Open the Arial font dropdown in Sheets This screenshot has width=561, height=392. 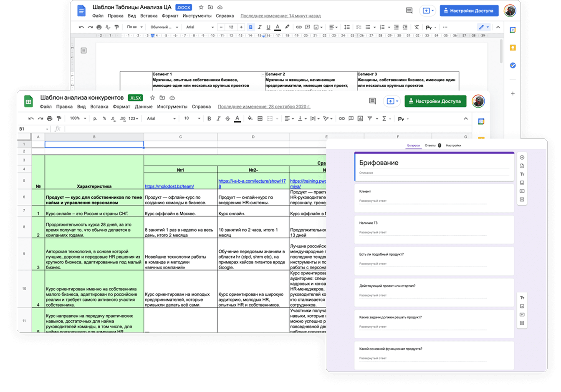(161, 118)
